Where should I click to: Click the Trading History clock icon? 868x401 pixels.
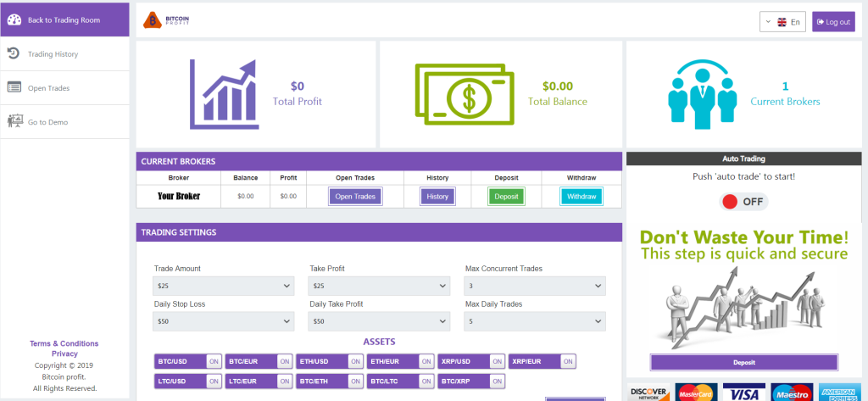tap(14, 53)
